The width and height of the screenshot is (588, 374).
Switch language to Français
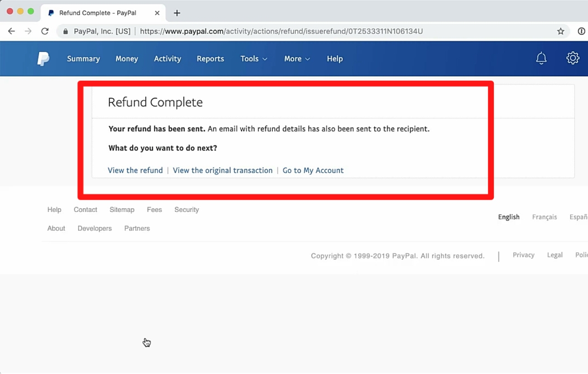544,217
